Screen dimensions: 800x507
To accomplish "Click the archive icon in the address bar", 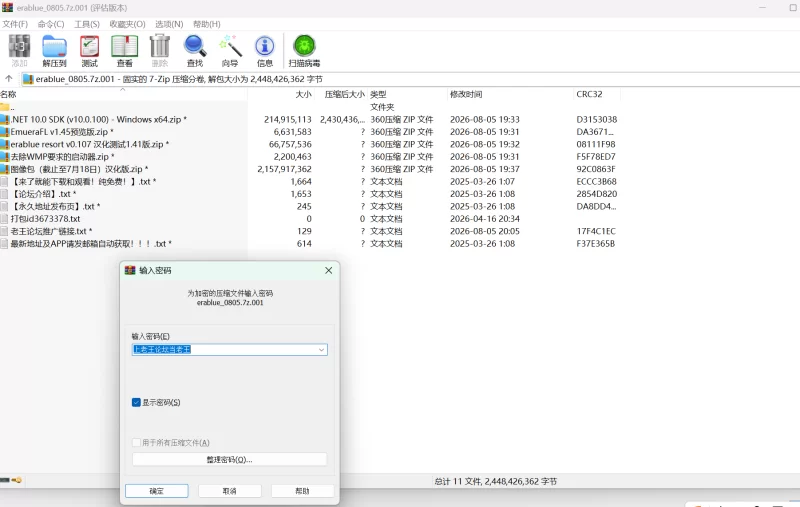I will click(x=28, y=79).
